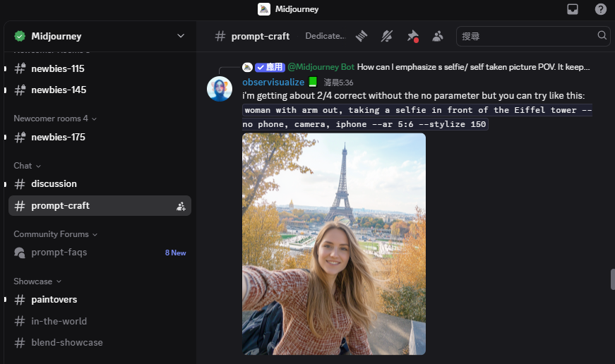Click the search magnifier icon

click(602, 35)
